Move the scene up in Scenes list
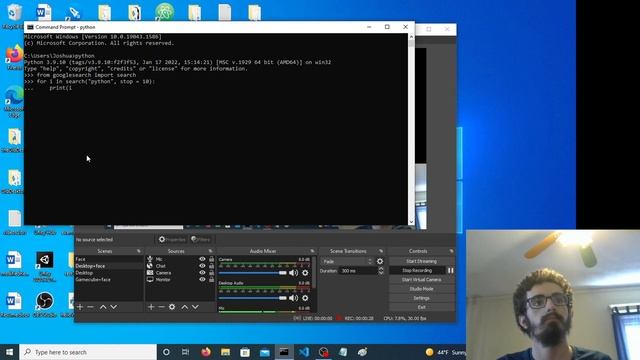 (103, 307)
